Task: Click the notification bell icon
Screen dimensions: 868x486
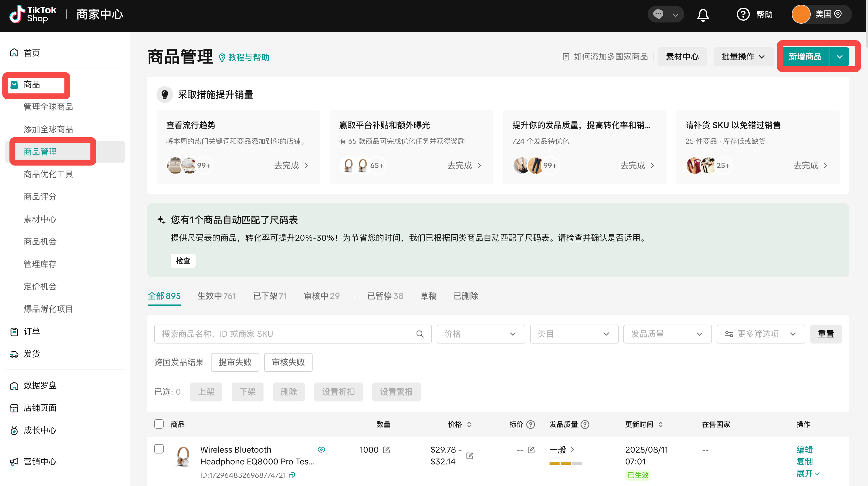Action: coord(703,14)
